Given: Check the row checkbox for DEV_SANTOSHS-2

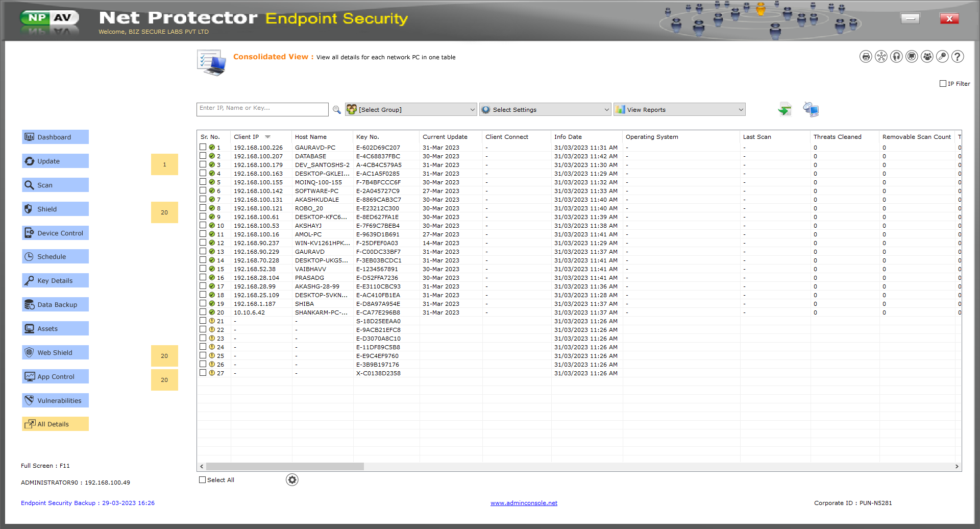Looking at the screenshot, I should coord(203,164).
